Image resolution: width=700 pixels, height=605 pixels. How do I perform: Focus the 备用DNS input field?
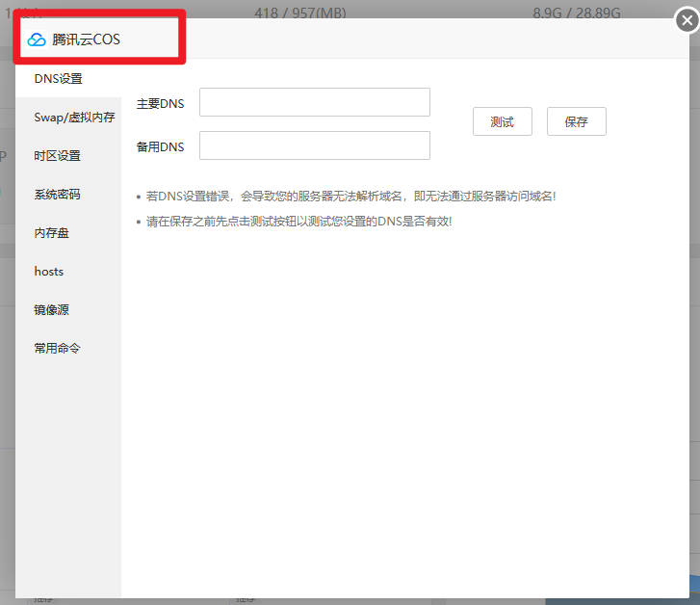315,145
